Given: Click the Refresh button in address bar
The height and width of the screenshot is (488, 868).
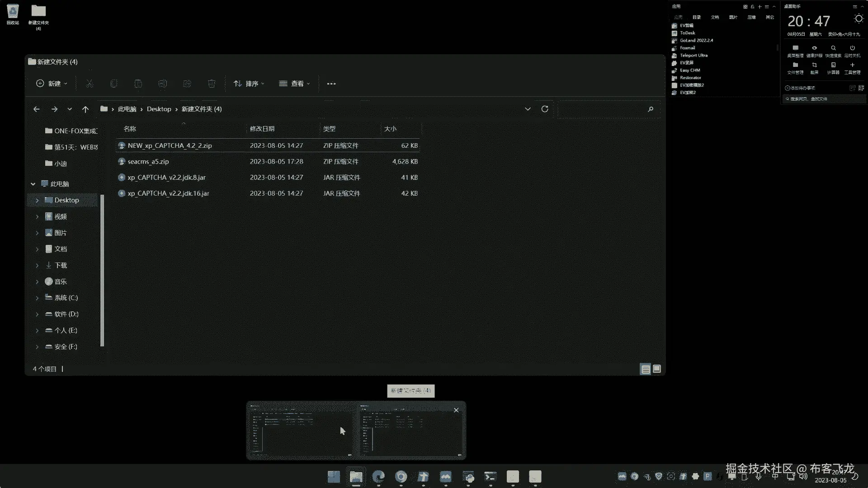Looking at the screenshot, I should click(545, 109).
